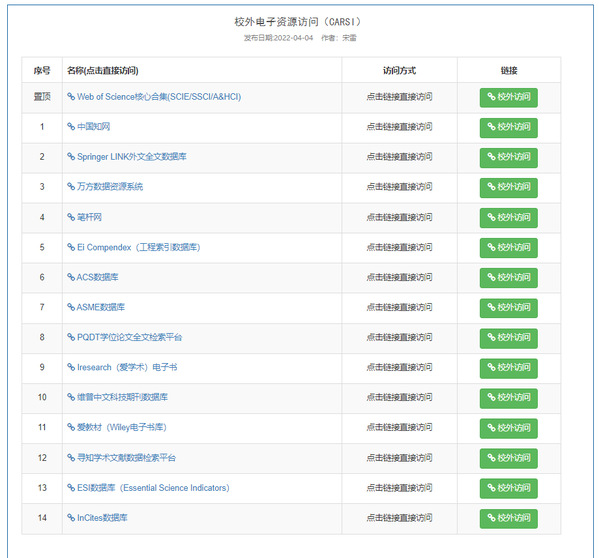Click the chain icon beside ACS数据库
This screenshot has width=599, height=558.
(x=71, y=277)
